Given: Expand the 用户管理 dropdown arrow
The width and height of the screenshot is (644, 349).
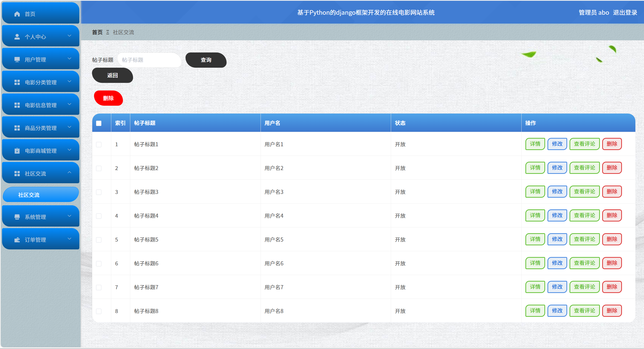Looking at the screenshot, I should coord(69,59).
